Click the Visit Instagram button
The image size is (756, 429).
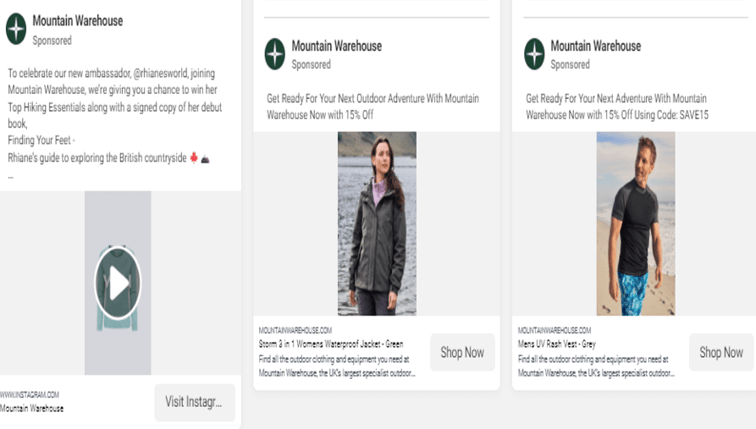(x=194, y=402)
